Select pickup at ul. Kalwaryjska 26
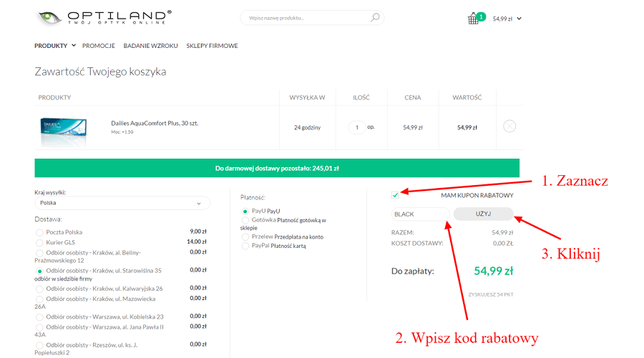Screen dimensions: 644x358 [x=39, y=289]
